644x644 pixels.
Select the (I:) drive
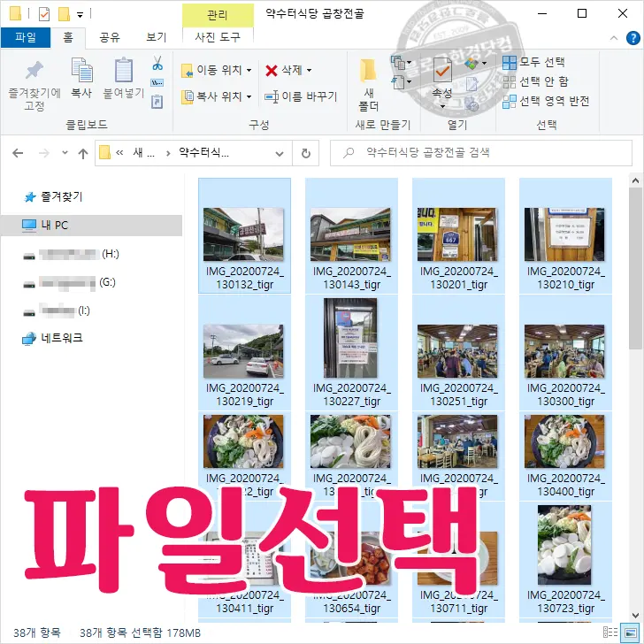[57, 310]
